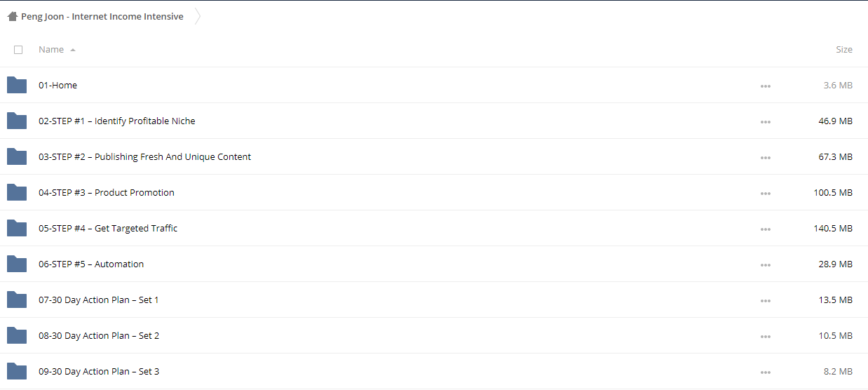Sort files by the Size column
The image size is (868, 390).
(844, 50)
